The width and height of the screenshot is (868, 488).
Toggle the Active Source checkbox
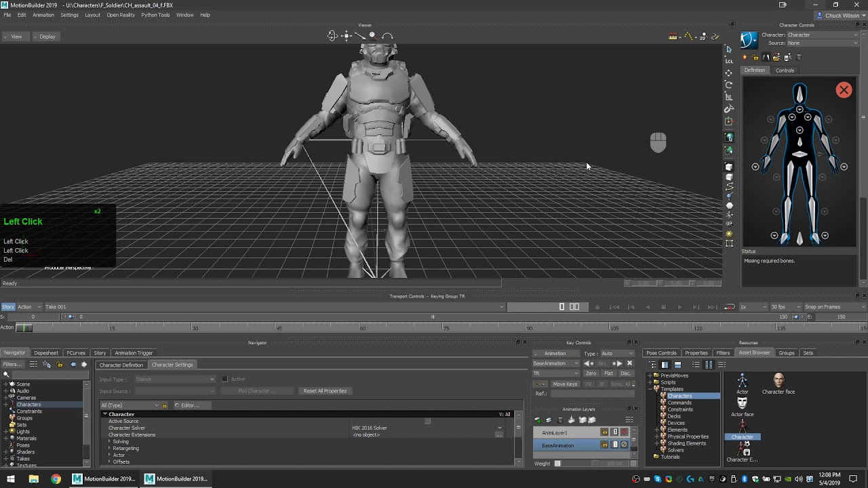click(x=427, y=421)
